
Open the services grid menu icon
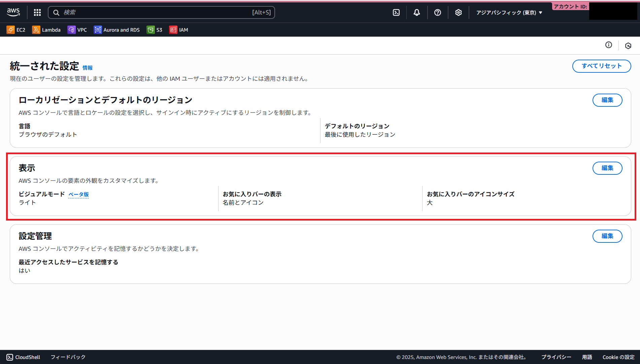click(x=37, y=12)
